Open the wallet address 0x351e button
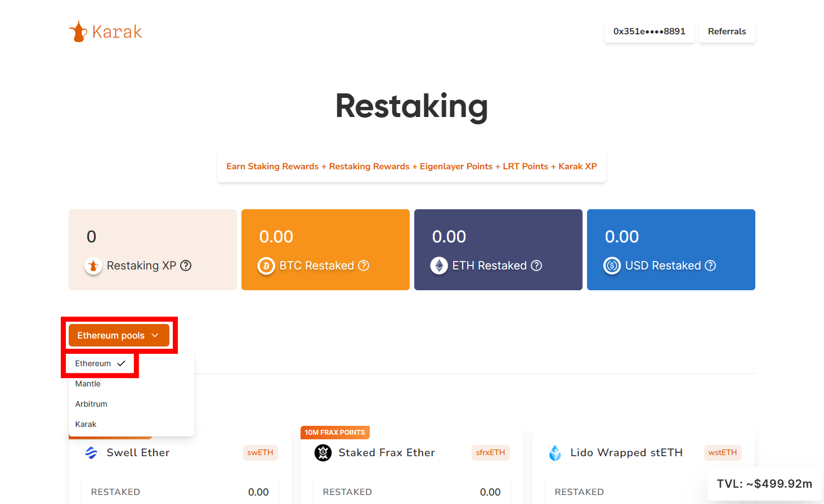This screenshot has height=504, width=824. pos(649,31)
